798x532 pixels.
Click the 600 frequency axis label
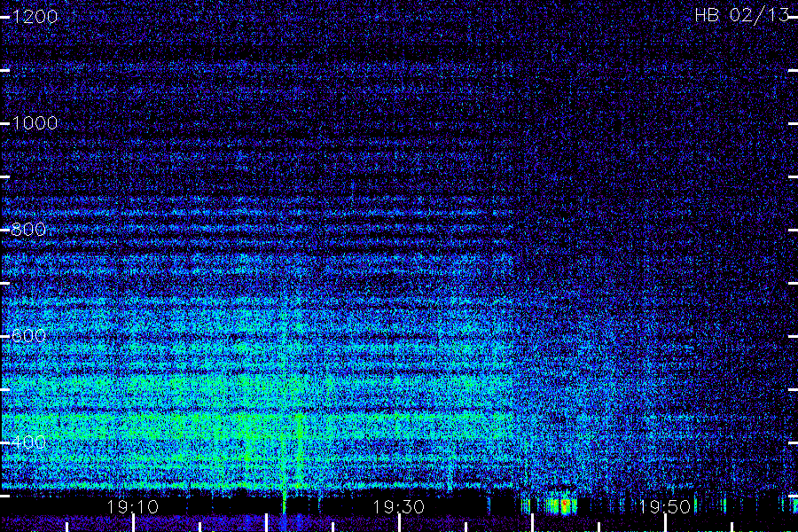pos(28,335)
